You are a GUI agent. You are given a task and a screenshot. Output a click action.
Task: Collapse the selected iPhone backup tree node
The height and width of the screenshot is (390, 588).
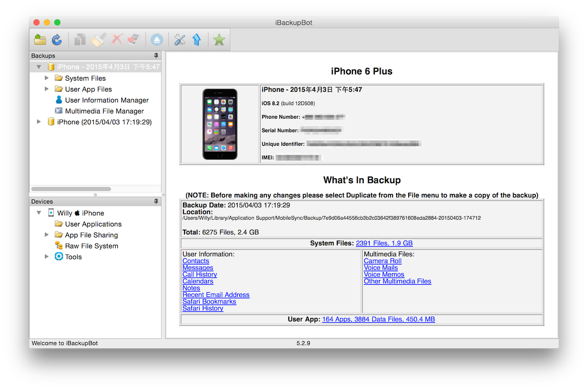[39, 67]
